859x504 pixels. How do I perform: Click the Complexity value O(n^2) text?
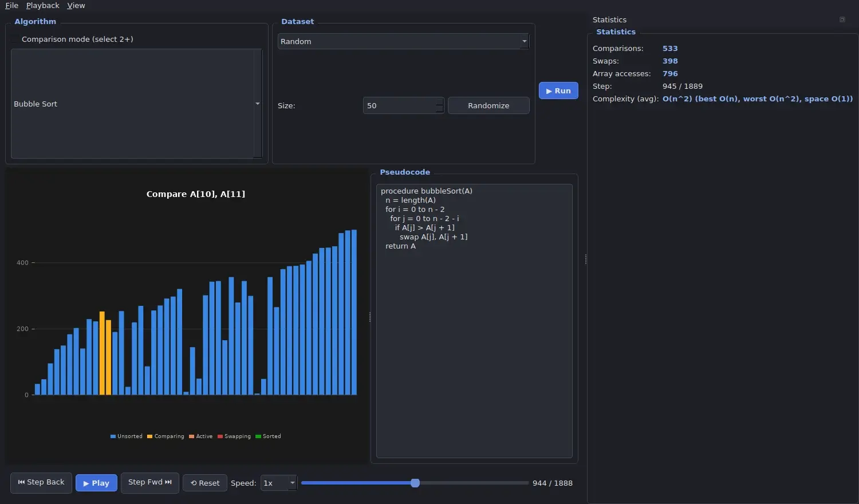click(x=758, y=99)
